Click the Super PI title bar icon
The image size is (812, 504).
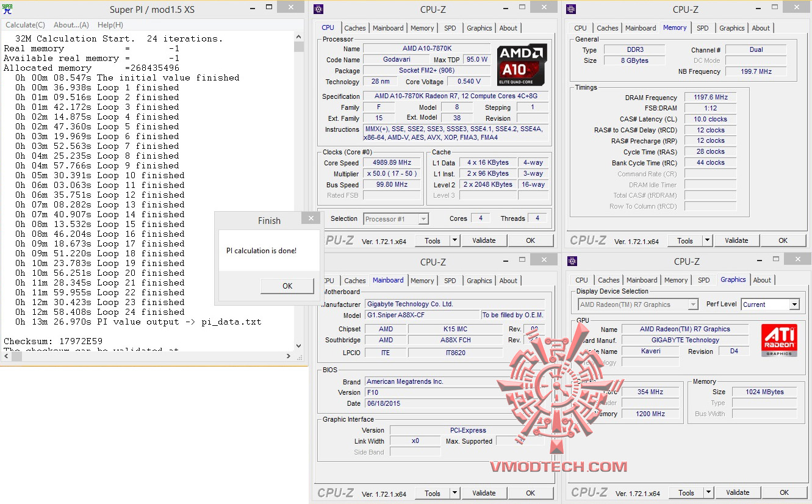[x=7, y=9]
